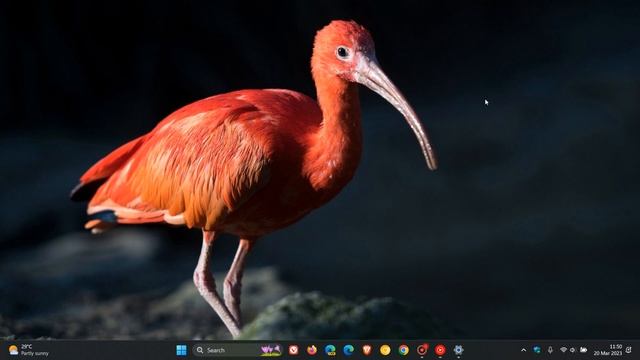This screenshot has width=640, height=360.
Task: Open the red circular play app
Action: [440, 350]
